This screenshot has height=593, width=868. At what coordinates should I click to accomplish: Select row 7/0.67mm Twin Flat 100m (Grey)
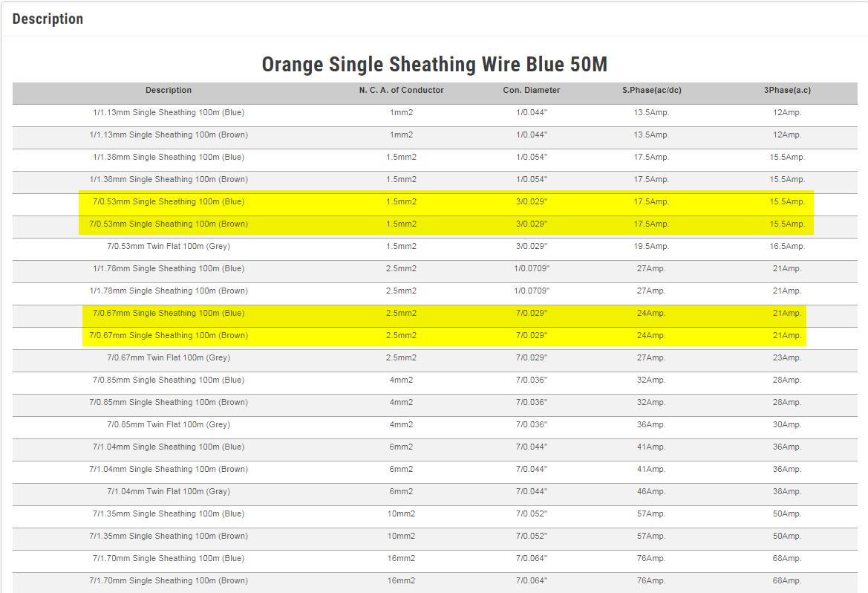(434, 361)
